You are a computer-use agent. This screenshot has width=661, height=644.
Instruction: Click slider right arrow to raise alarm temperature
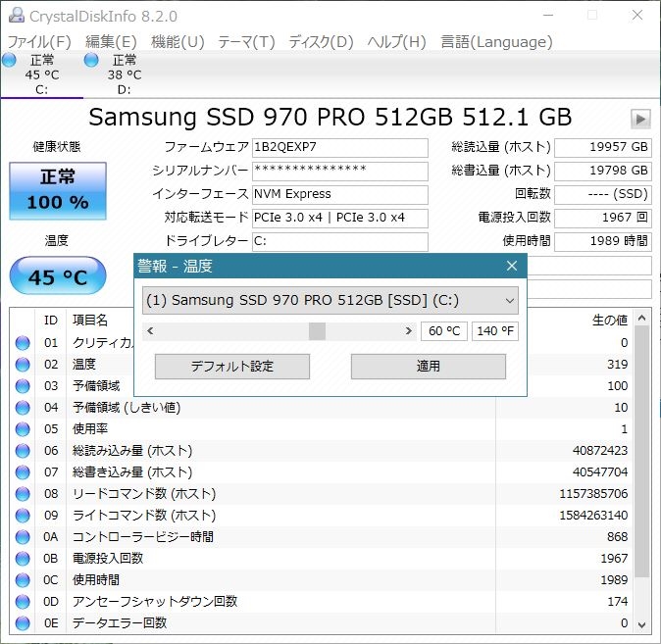[x=409, y=331]
